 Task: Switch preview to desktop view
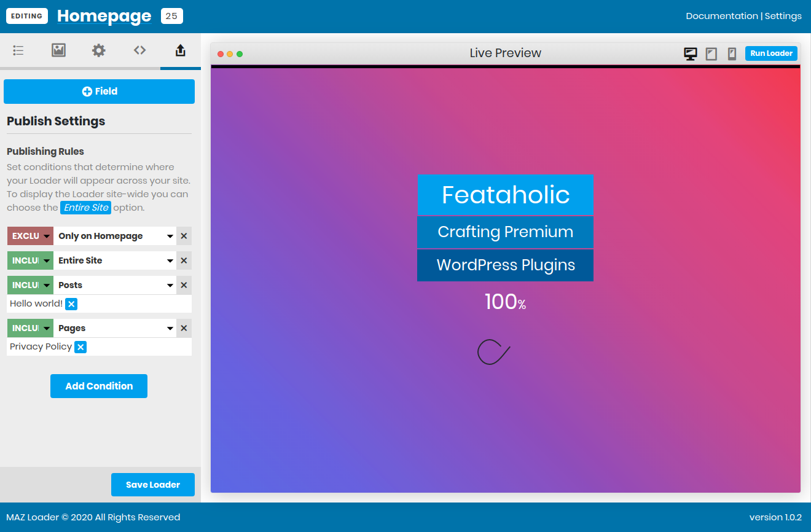(x=691, y=53)
